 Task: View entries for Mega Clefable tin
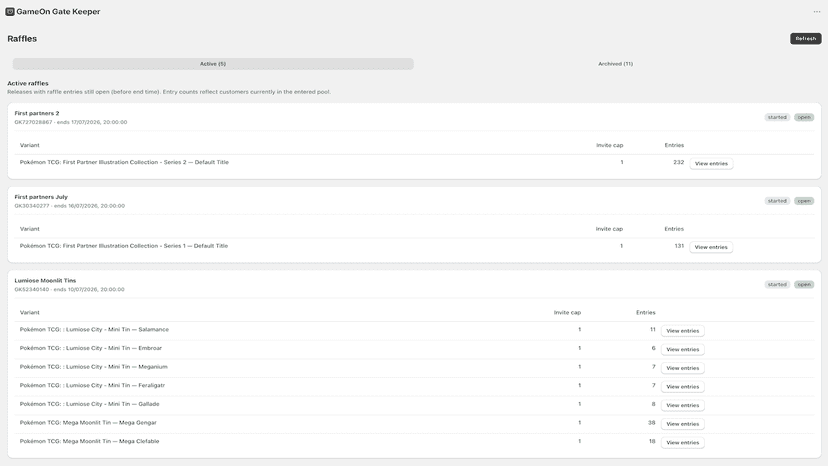coord(682,442)
